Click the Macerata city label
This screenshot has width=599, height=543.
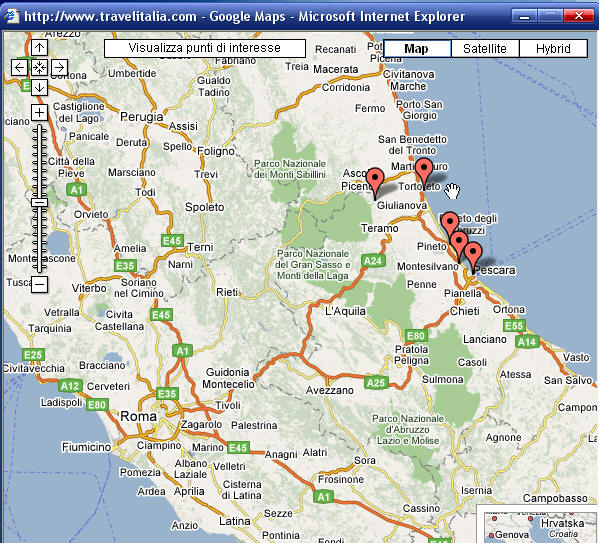click(336, 70)
